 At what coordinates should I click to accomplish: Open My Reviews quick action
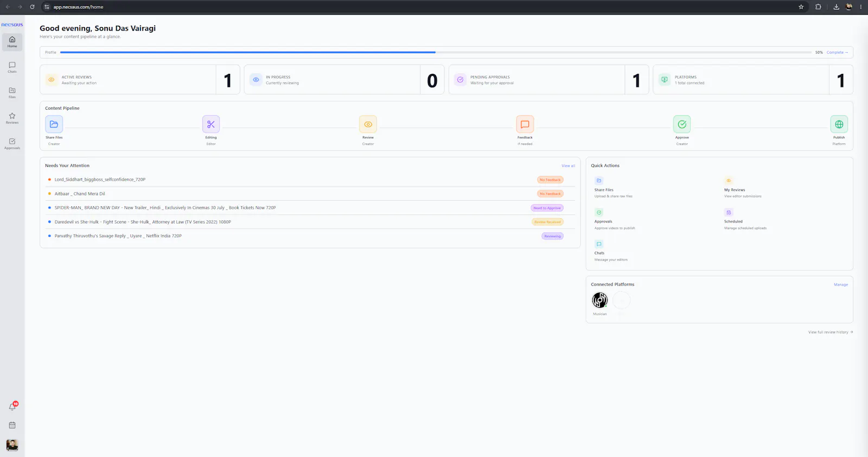coord(743,188)
